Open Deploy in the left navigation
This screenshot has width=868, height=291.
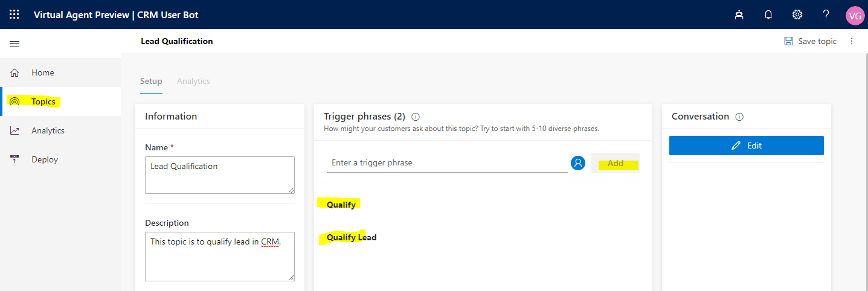[x=45, y=159]
